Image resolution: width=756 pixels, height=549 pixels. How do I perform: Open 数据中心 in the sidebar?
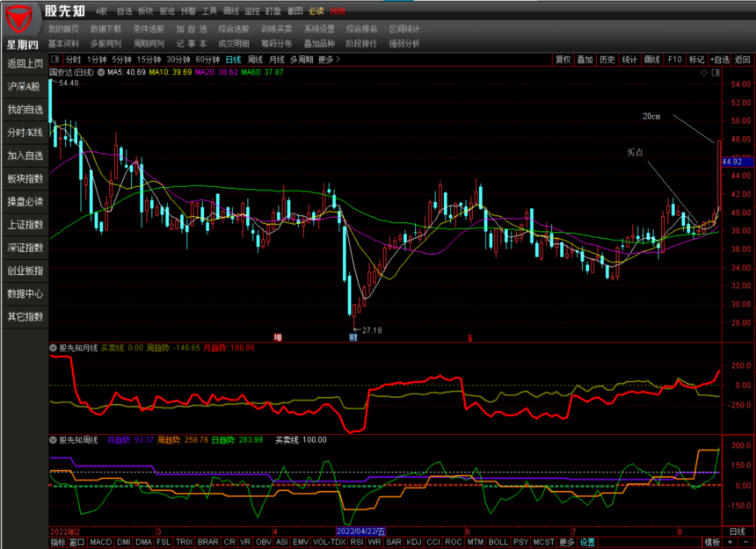coord(25,293)
